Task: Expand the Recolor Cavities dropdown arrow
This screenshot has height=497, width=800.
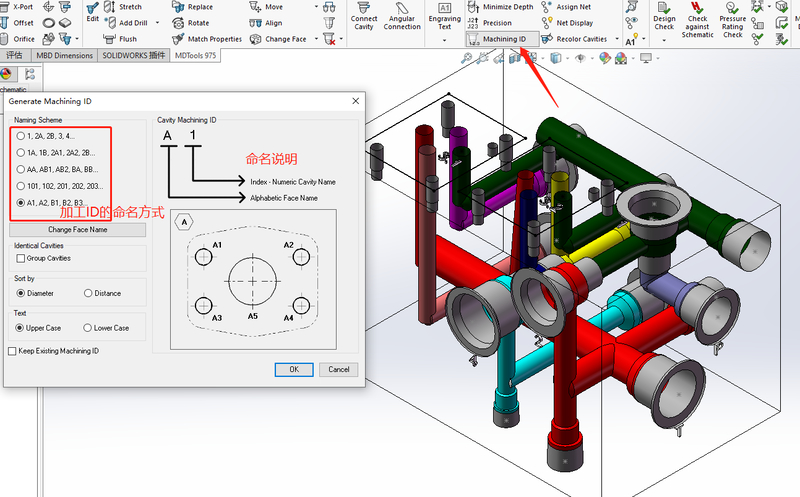Action: (x=617, y=39)
